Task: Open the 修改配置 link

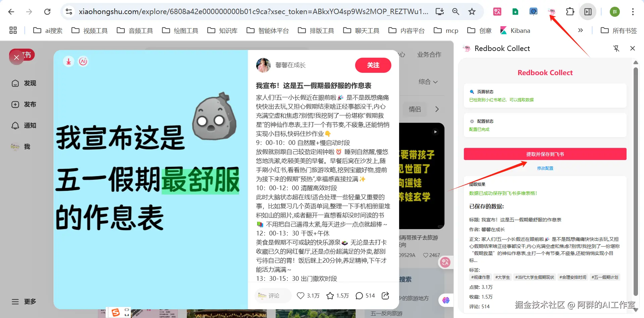Action: click(x=545, y=168)
